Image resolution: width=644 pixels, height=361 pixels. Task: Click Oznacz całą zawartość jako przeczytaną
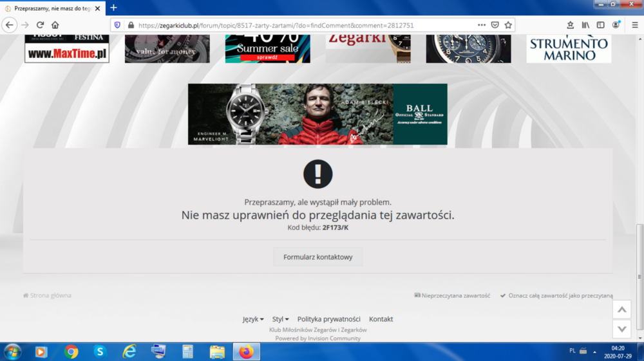point(556,295)
